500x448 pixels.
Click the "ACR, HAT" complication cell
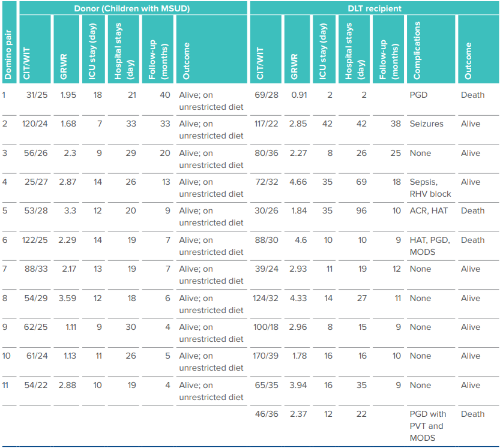coord(429,211)
